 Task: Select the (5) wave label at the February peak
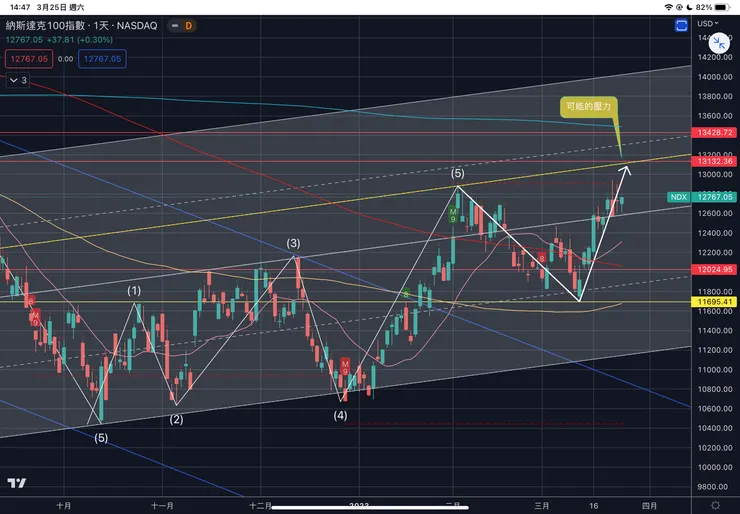point(457,174)
